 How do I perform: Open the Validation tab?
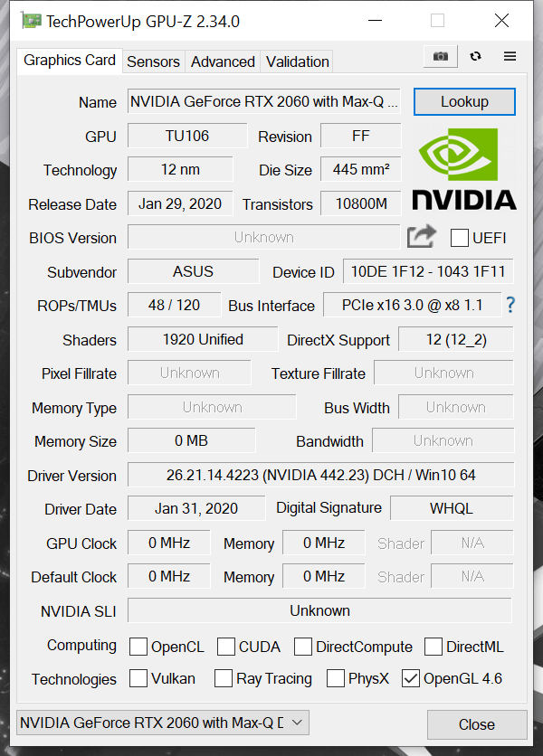click(297, 61)
